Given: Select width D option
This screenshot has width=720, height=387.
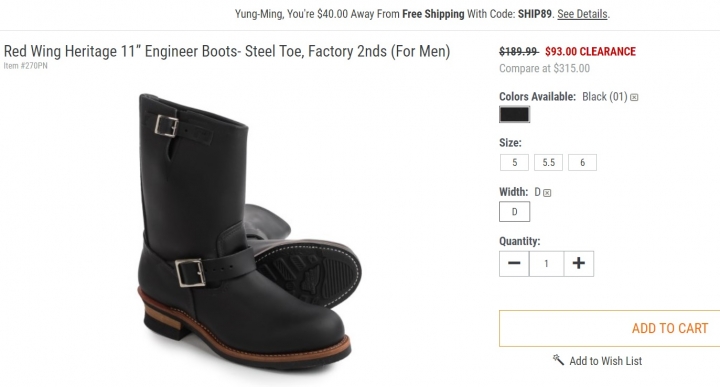Looking at the screenshot, I should [514, 212].
